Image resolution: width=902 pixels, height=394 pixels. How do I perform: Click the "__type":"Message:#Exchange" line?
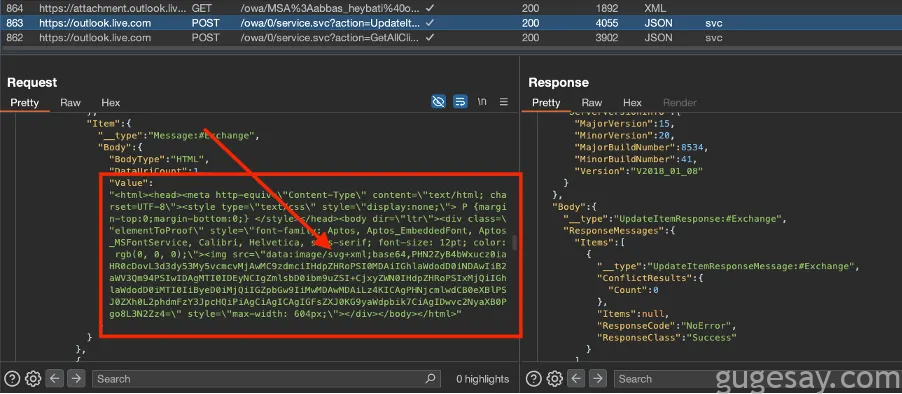pyautogui.click(x=179, y=136)
